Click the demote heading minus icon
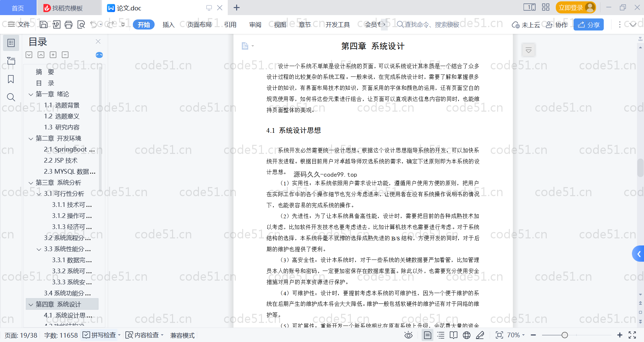This screenshot has height=342, width=644. click(x=65, y=55)
